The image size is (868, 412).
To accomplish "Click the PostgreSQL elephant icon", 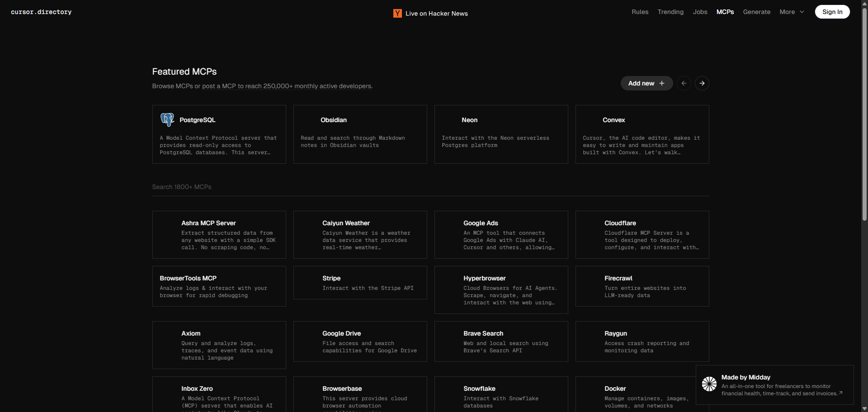I will [x=167, y=119].
